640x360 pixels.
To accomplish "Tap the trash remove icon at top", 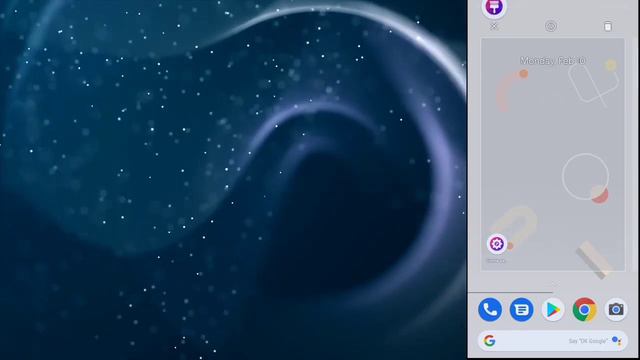I will tap(608, 27).
